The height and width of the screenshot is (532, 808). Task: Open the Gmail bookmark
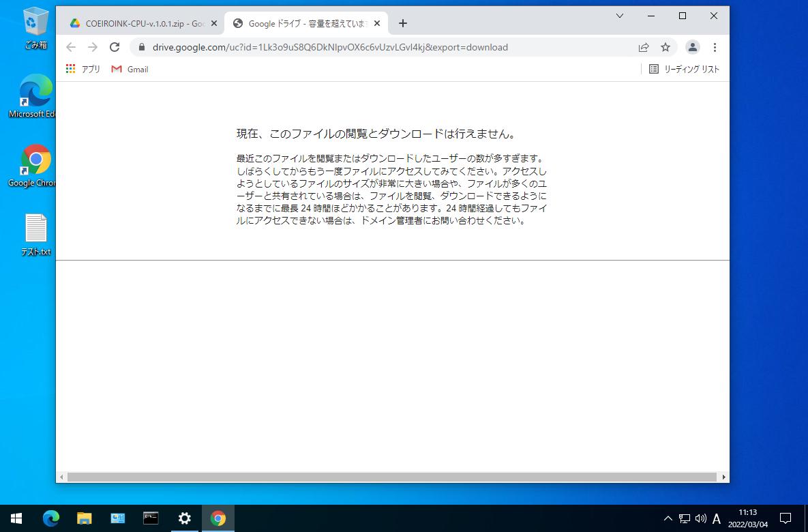click(130, 69)
